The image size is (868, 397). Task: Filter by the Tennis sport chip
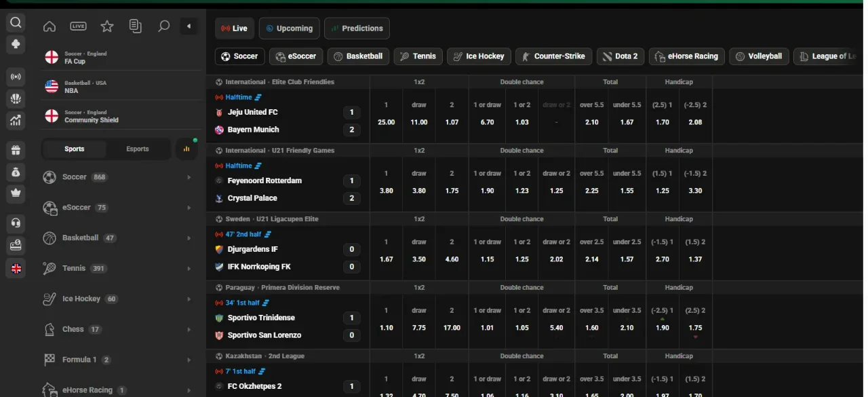coord(418,56)
